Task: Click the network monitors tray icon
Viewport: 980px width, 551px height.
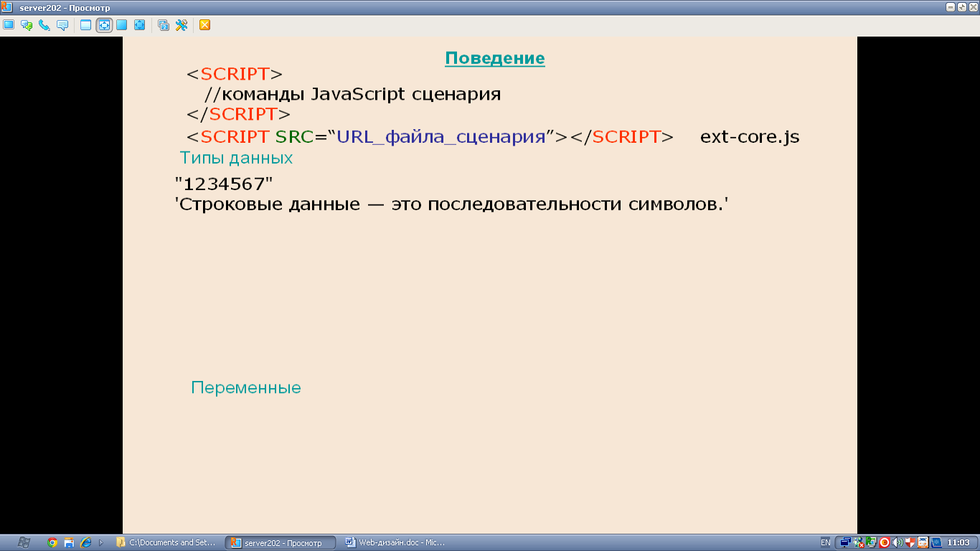Action: click(x=846, y=542)
